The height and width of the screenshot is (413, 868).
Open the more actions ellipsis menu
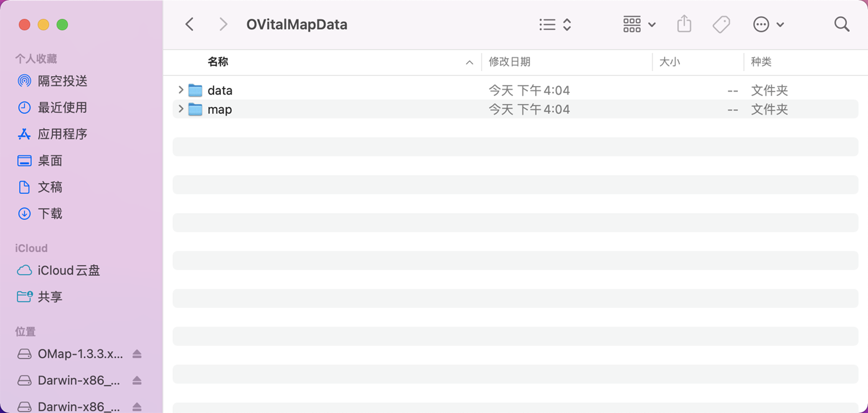(768, 24)
